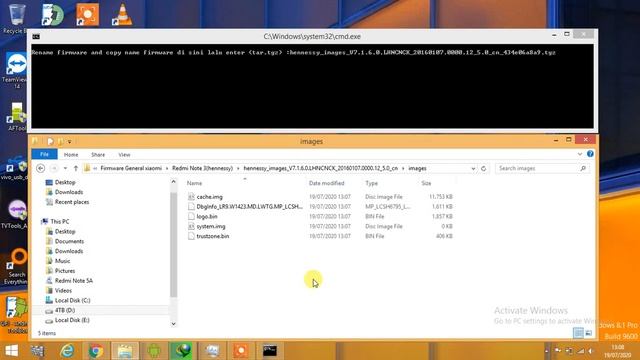Select Redmi Note 5A in navigation pane
Screen dimensions: 640x360
73,280
